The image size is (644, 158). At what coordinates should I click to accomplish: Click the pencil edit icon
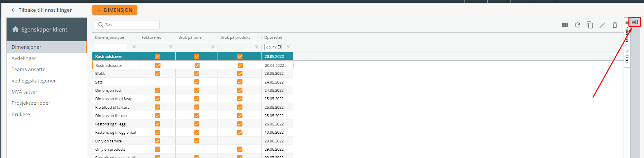pos(602,25)
